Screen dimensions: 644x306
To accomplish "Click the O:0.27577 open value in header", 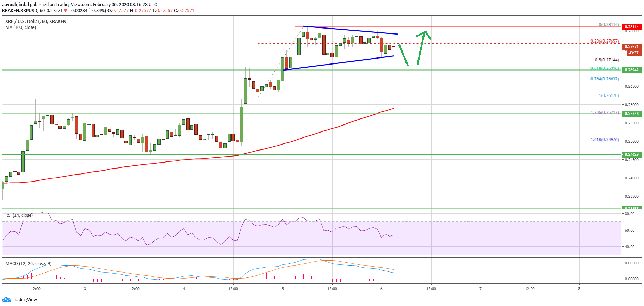I will 118,11.
